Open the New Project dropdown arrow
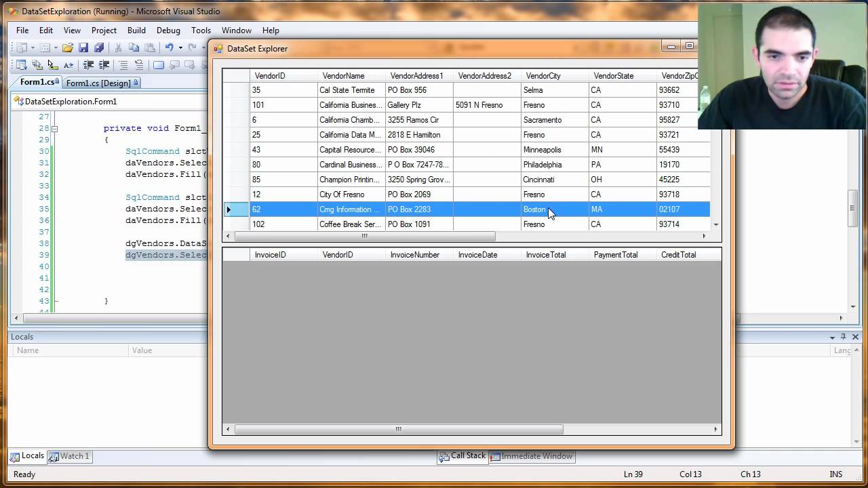Screen dimensions: 868x488 31,47
